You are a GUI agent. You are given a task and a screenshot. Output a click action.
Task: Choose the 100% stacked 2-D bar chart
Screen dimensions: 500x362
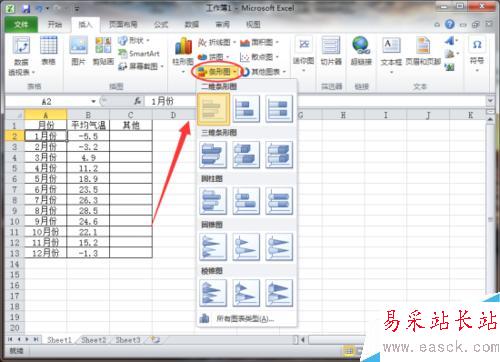279,109
